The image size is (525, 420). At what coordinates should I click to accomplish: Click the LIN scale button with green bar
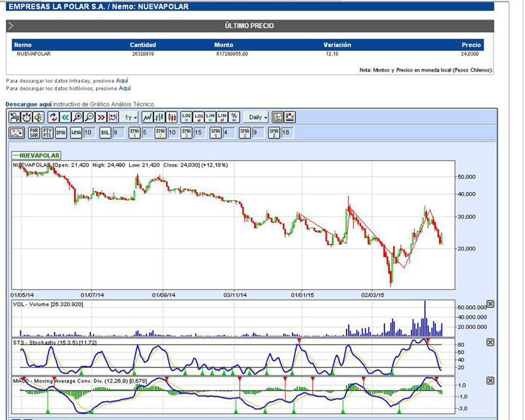(210, 117)
